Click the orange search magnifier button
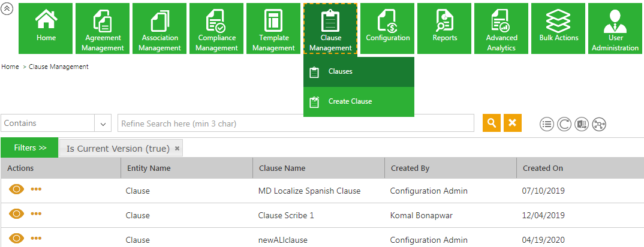This screenshot has width=644, height=247. click(491, 123)
